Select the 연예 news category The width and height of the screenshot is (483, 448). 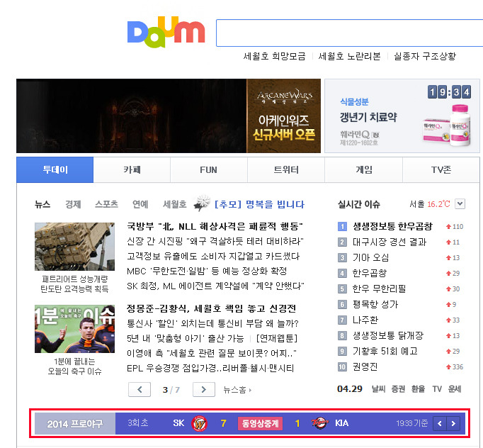tap(140, 204)
